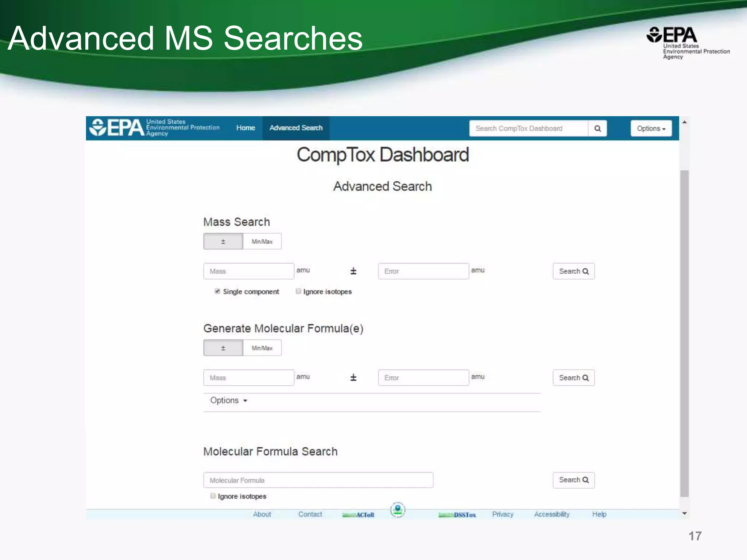747x560 pixels.
Task: Focus the Mass field in Mass Search
Action: click(249, 271)
